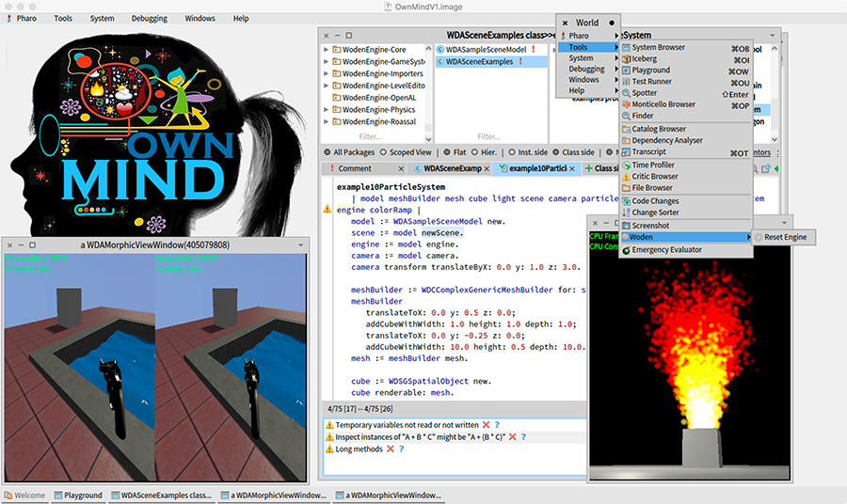Expand WodenEngine-Physics package
This screenshot has width=847, height=504.
[327, 109]
